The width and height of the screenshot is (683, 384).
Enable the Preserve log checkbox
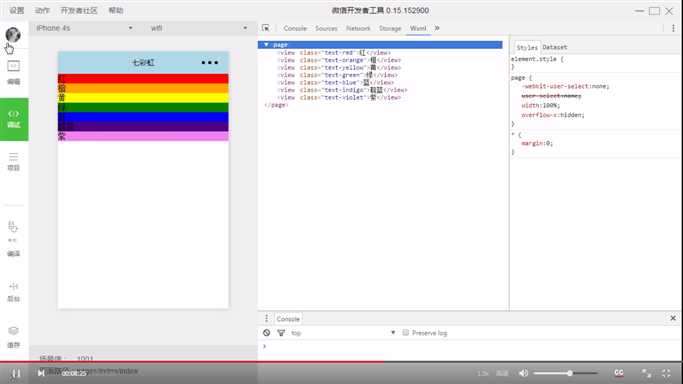406,333
